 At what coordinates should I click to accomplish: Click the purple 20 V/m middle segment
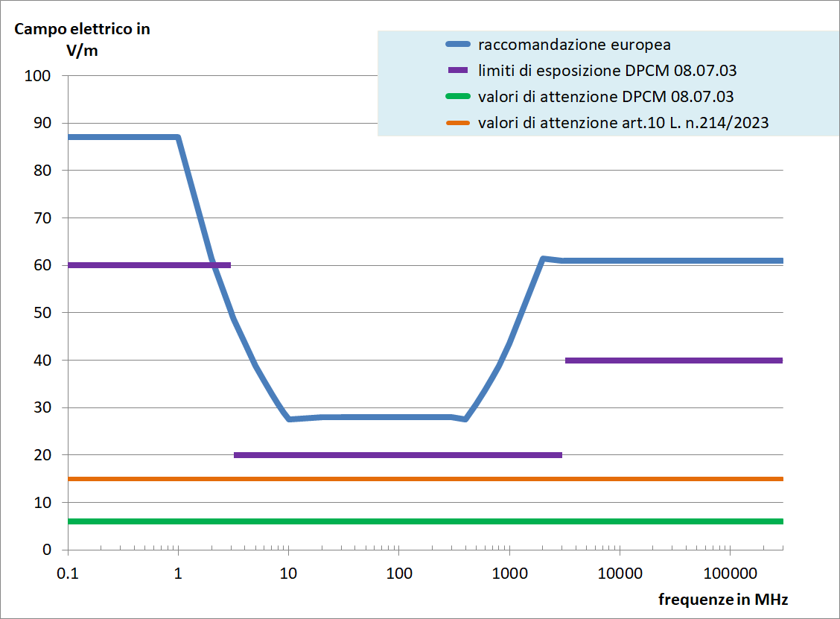[398, 455]
